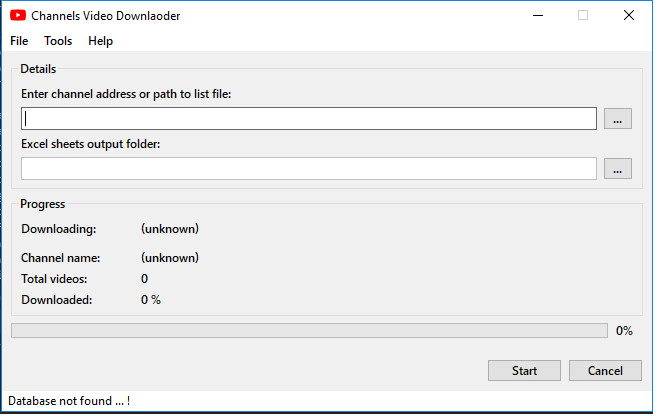Click the 'Database not found' status bar message
The image size is (658, 416).
click(69, 401)
